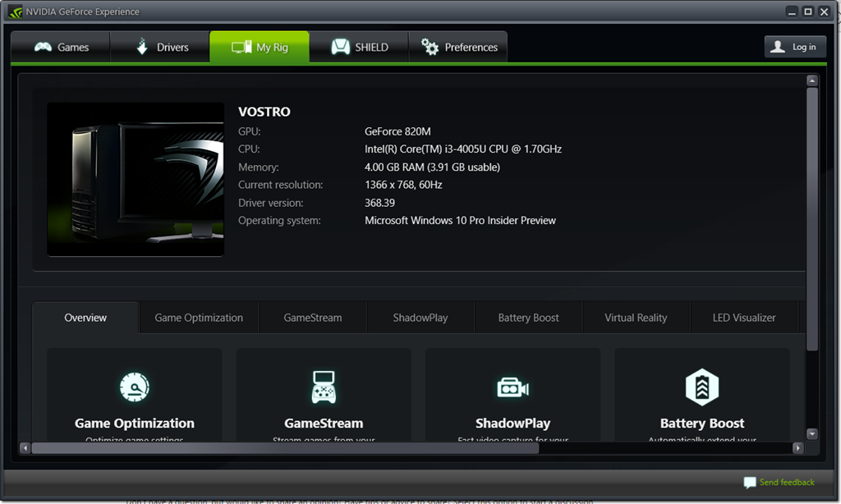Open the Virtual Reality sub-tab

click(x=636, y=318)
